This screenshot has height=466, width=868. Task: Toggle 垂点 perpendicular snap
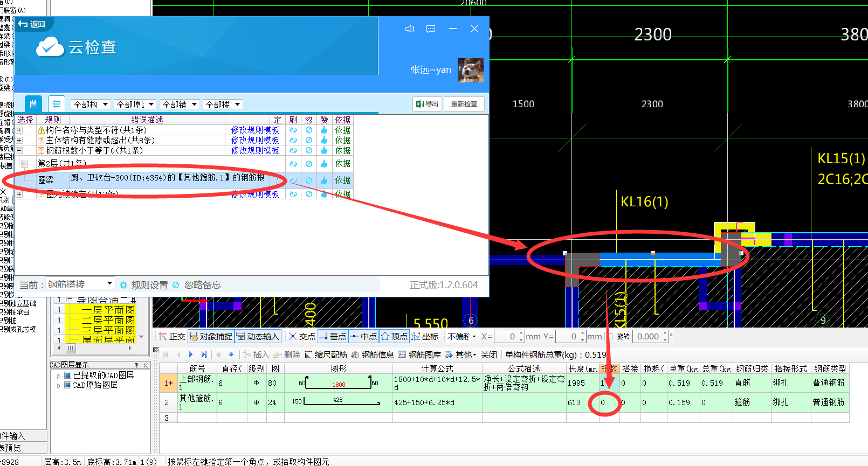[333, 336]
